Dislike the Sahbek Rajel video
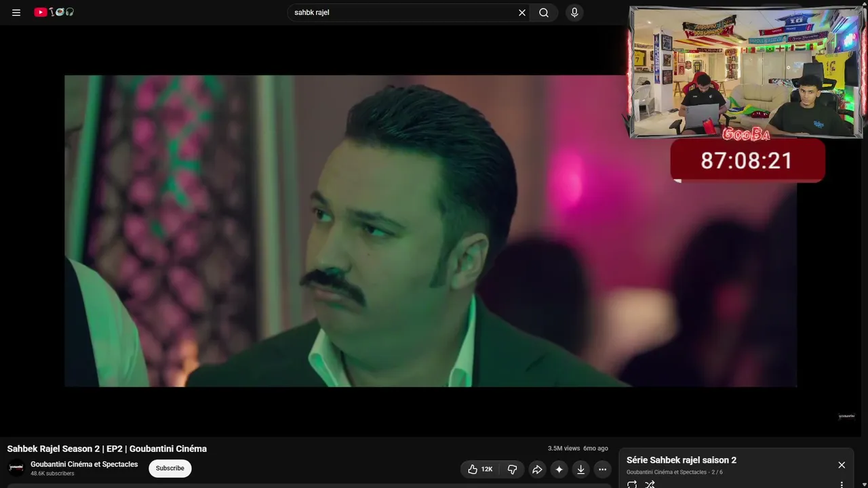 513,469
